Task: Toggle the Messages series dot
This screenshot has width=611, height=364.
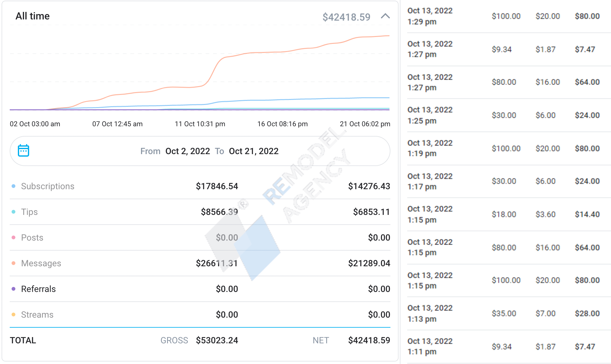Action: click(13, 263)
